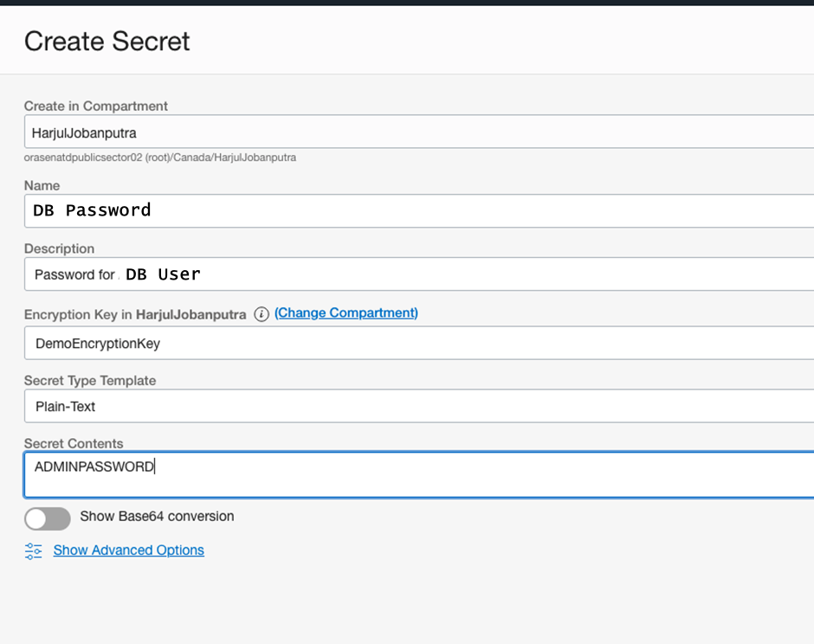This screenshot has height=644, width=814.
Task: Click into the Description text field
Action: pos(416,274)
